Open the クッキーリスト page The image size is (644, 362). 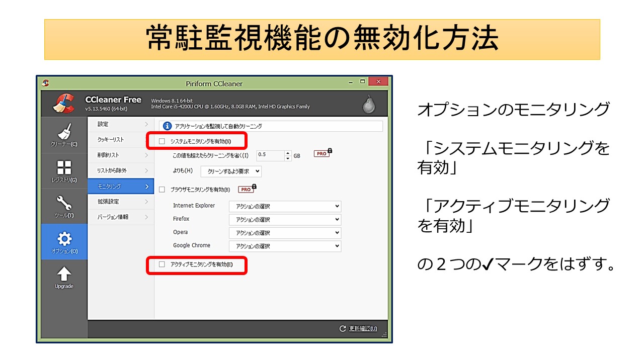click(121, 140)
